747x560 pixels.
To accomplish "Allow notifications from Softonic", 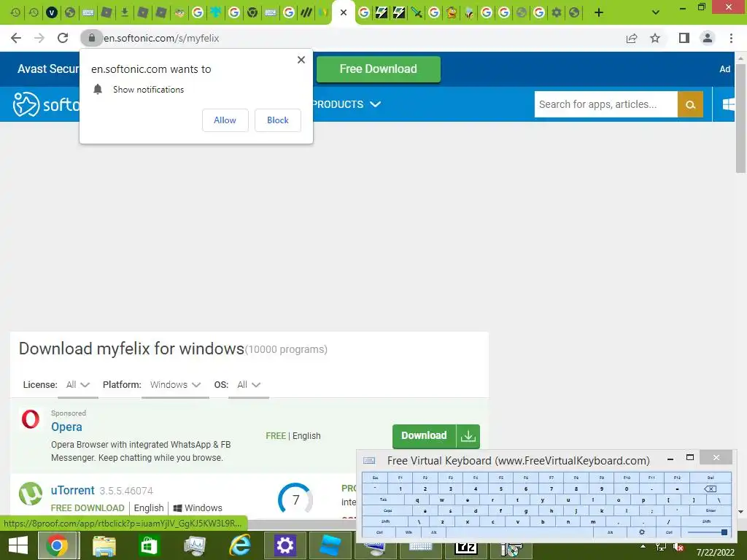I will click(225, 120).
